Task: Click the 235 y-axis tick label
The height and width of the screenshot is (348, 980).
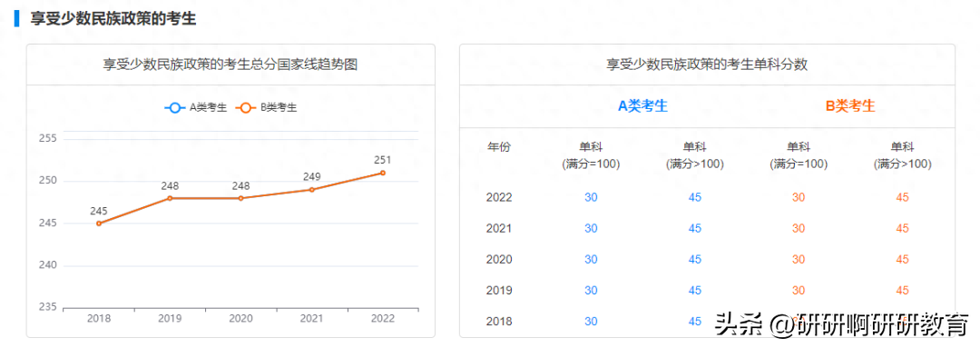Action: point(47,307)
